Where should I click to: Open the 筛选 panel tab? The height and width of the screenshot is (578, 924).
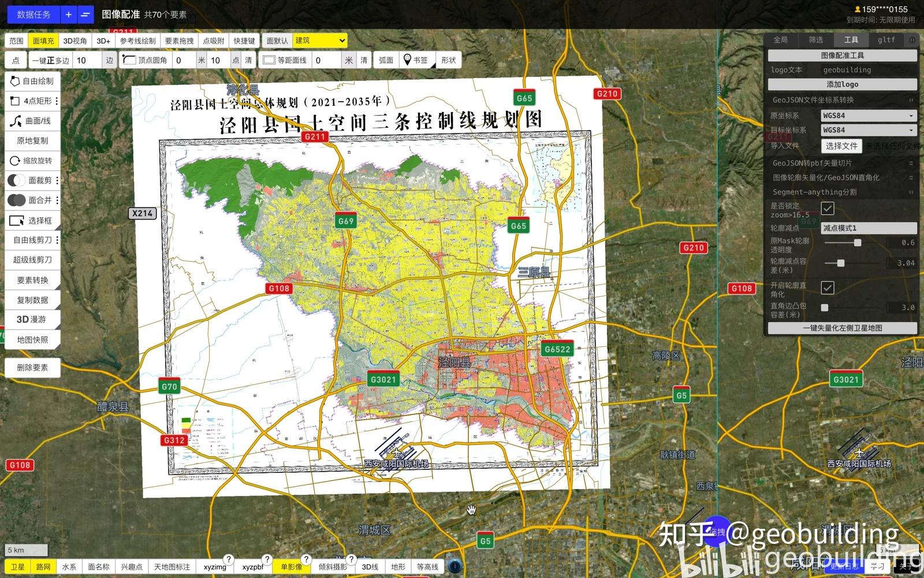pos(815,40)
